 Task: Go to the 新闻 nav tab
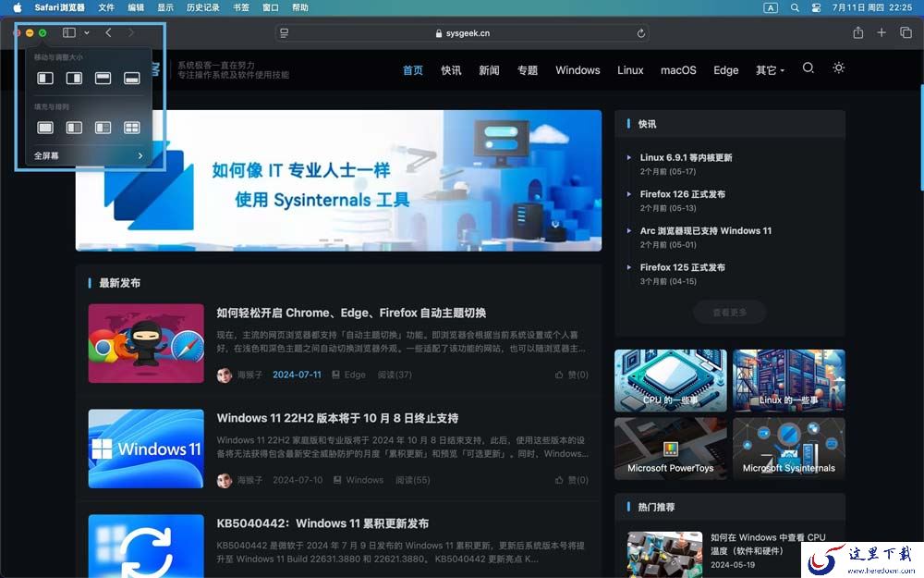tap(489, 70)
